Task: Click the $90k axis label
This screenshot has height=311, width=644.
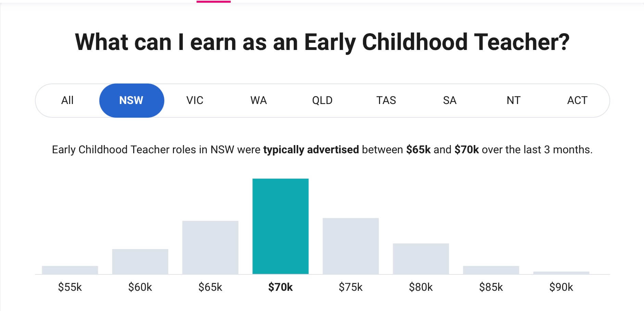Action: point(561,287)
